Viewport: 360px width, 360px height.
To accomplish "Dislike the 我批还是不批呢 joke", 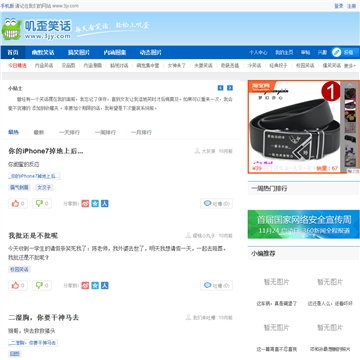I will click(42, 285).
